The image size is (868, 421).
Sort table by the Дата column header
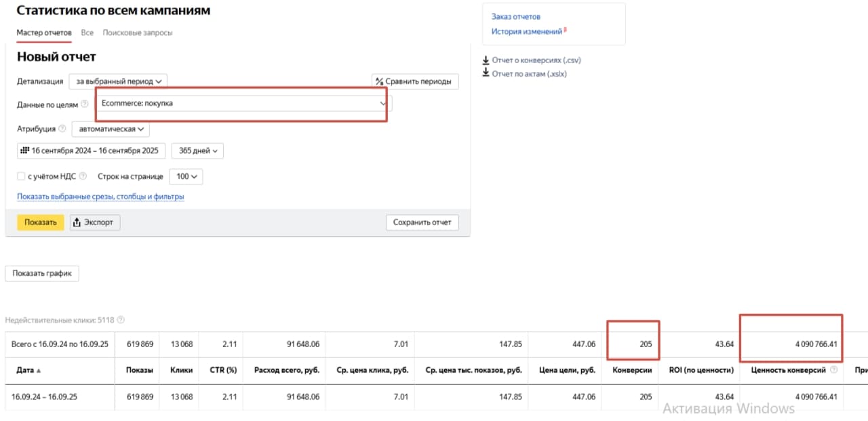pyautogui.click(x=26, y=371)
